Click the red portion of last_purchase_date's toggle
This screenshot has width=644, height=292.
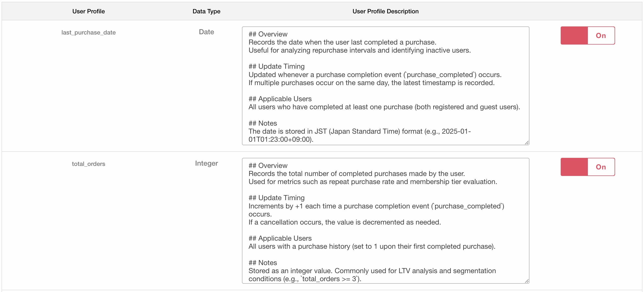point(574,35)
